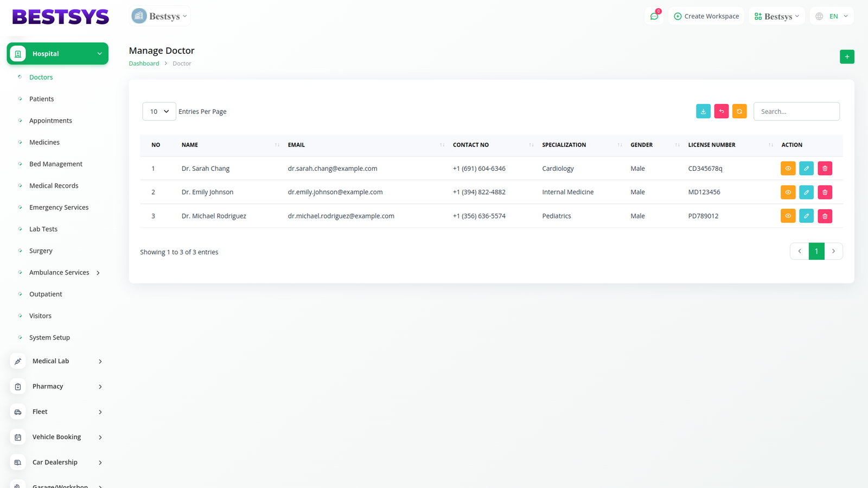Image resolution: width=868 pixels, height=488 pixels.
Task: Open the chat messages notification icon
Action: (654, 16)
